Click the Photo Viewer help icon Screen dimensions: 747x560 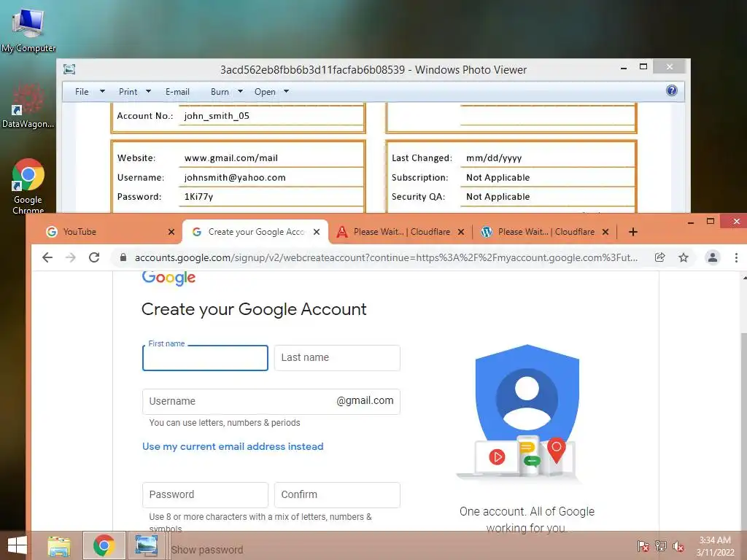[x=672, y=90]
